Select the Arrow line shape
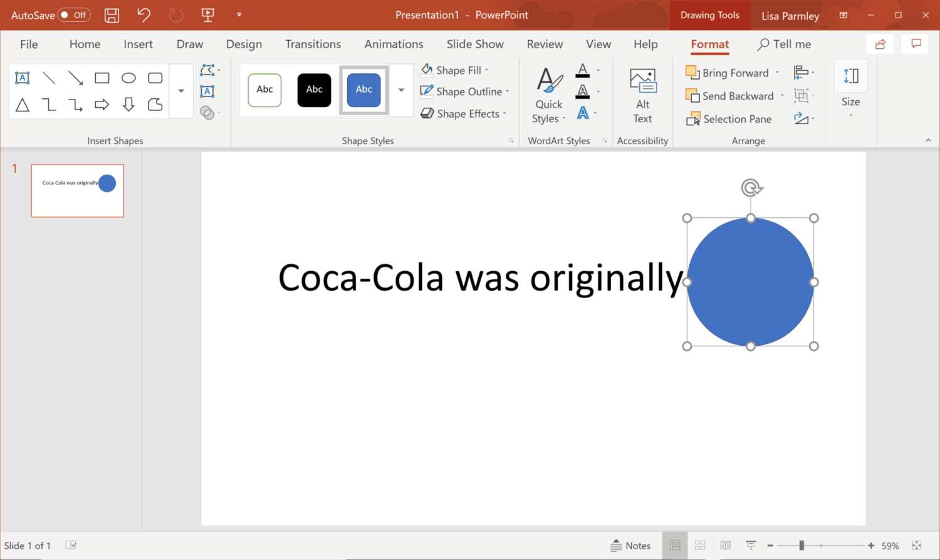940x560 pixels. 75,78
